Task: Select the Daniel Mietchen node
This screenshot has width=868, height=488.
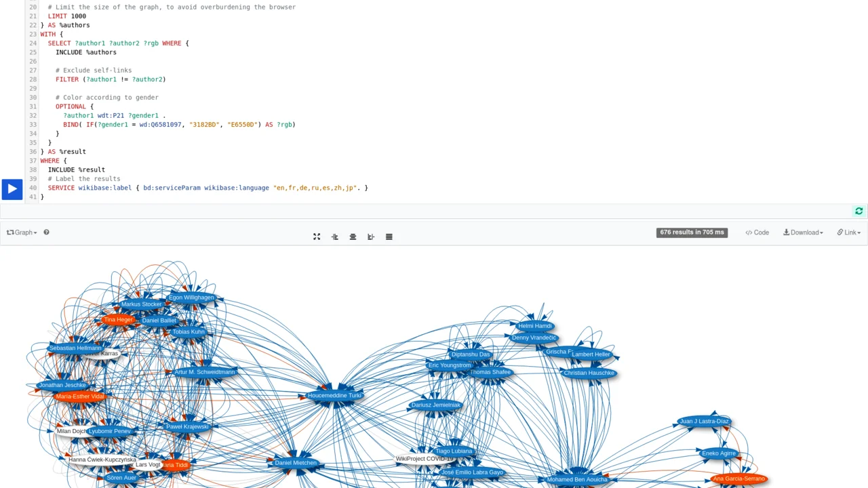Action: 296,463
